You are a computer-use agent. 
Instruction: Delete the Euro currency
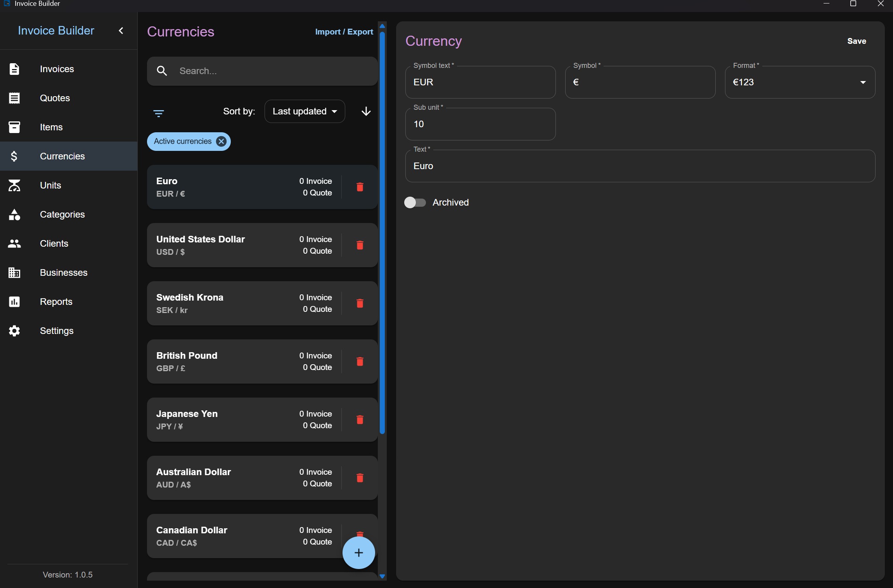(360, 187)
